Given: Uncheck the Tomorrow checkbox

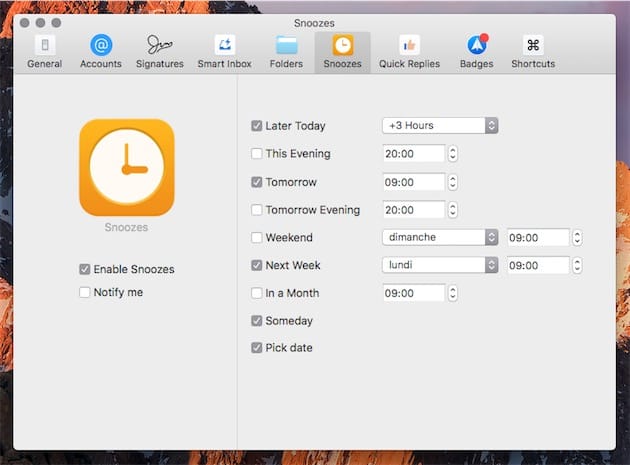Looking at the screenshot, I should pyautogui.click(x=256, y=182).
